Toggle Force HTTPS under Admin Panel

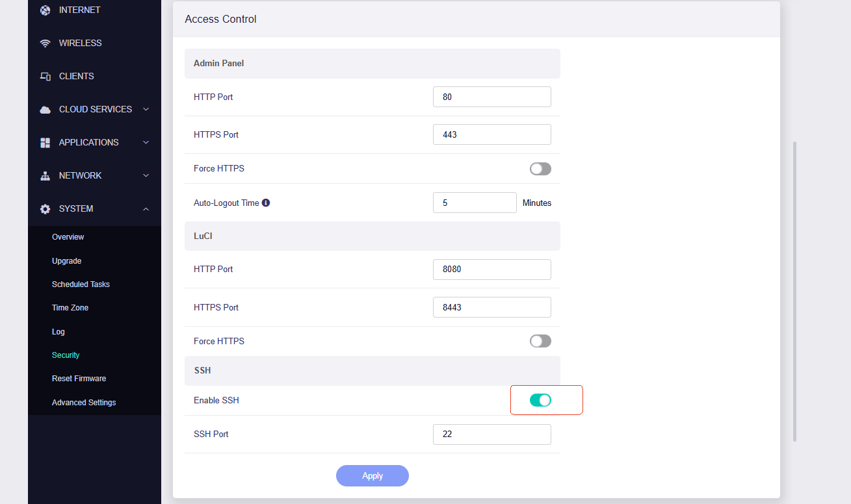(540, 169)
